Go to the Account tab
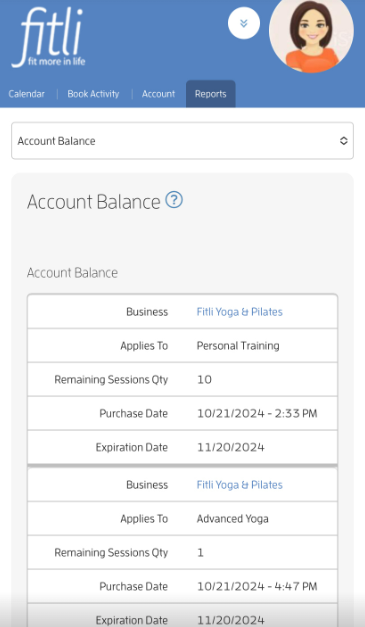Screen dimensions: 365x627 pyautogui.click(x=158, y=94)
